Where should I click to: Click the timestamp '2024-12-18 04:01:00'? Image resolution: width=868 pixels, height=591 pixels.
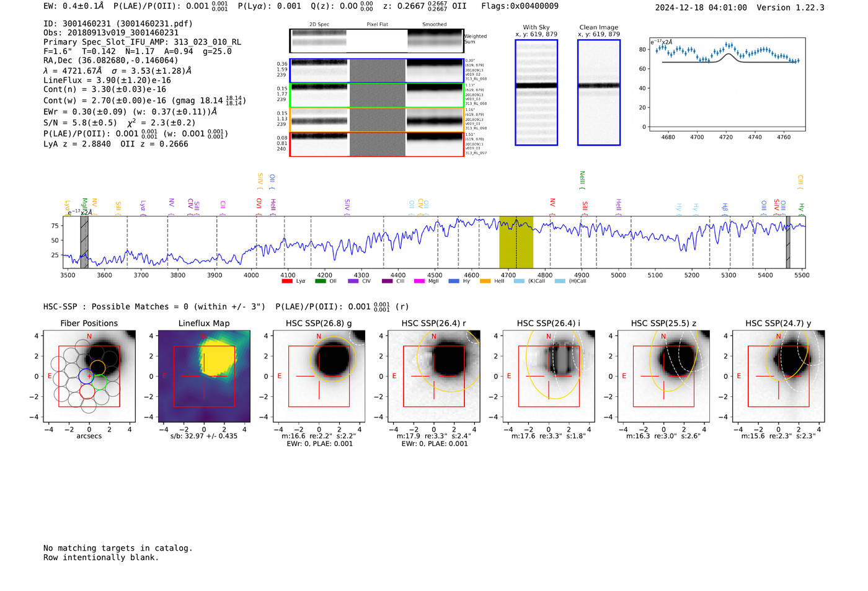701,7
